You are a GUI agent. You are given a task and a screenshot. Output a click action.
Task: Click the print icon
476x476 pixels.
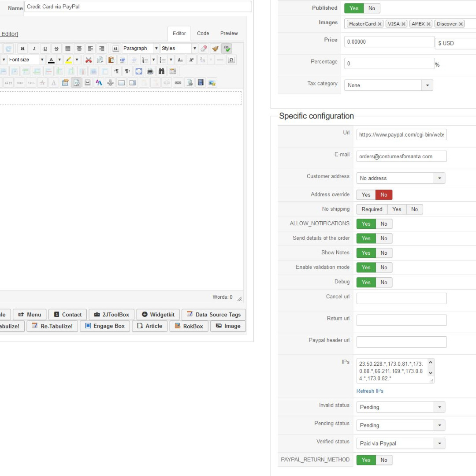(x=150, y=71)
